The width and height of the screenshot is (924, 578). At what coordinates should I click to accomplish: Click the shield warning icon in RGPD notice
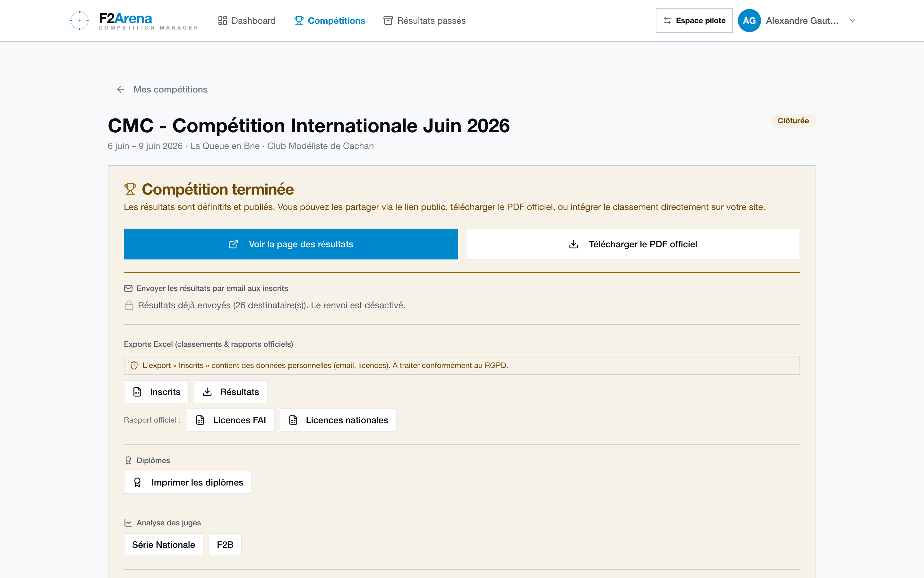pyautogui.click(x=134, y=365)
